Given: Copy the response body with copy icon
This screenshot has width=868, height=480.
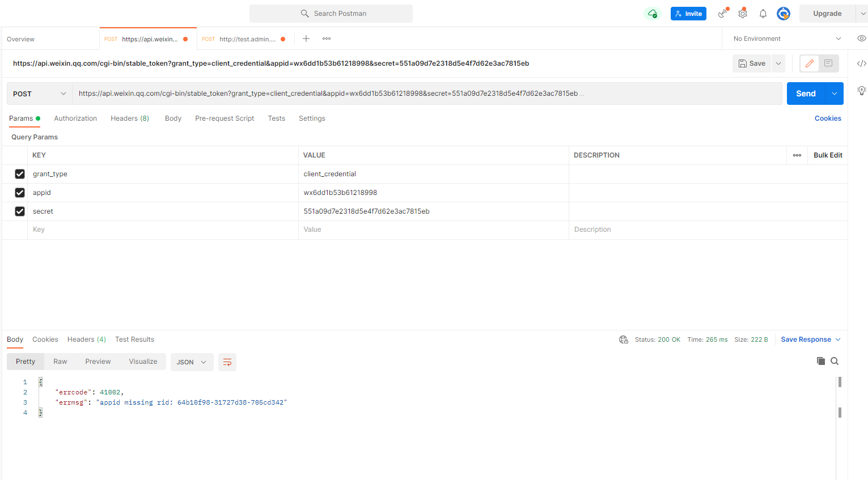Looking at the screenshot, I should pos(820,361).
